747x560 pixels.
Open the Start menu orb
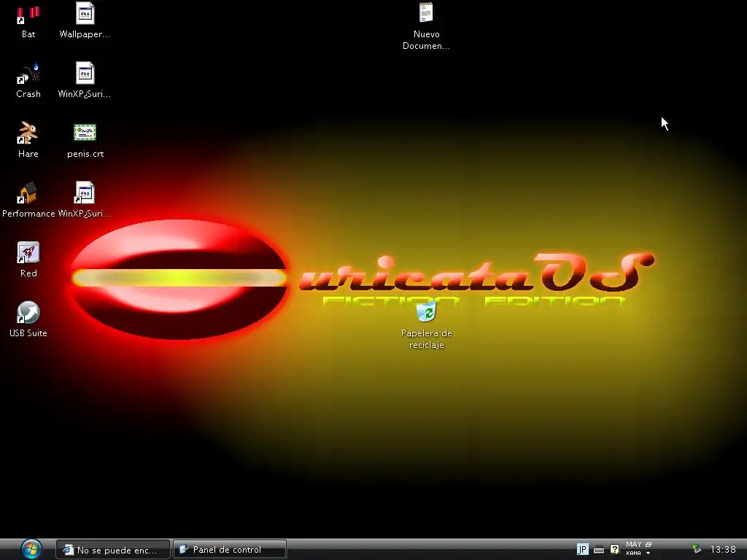pyautogui.click(x=31, y=549)
